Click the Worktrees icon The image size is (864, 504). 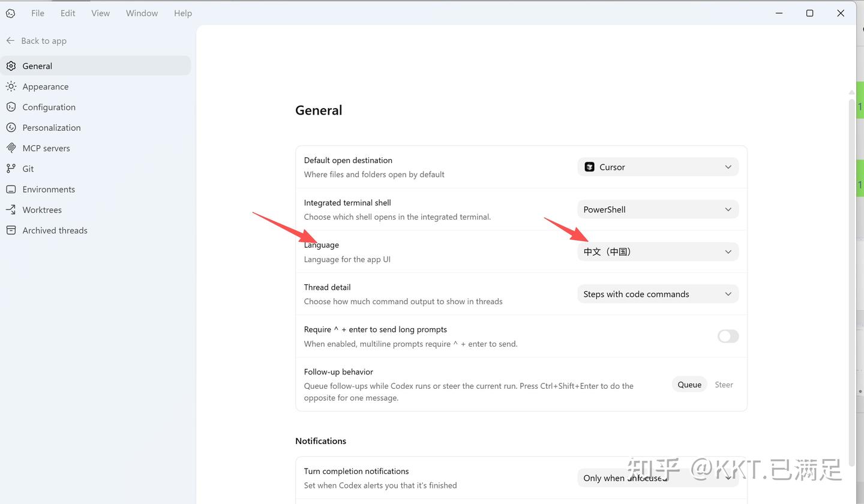pos(11,209)
